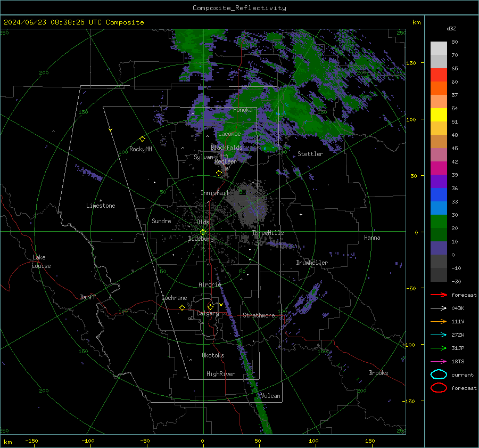The width and height of the screenshot is (479, 448).
Task: Click the 'Drumheller' map label
Action: pyautogui.click(x=312, y=263)
